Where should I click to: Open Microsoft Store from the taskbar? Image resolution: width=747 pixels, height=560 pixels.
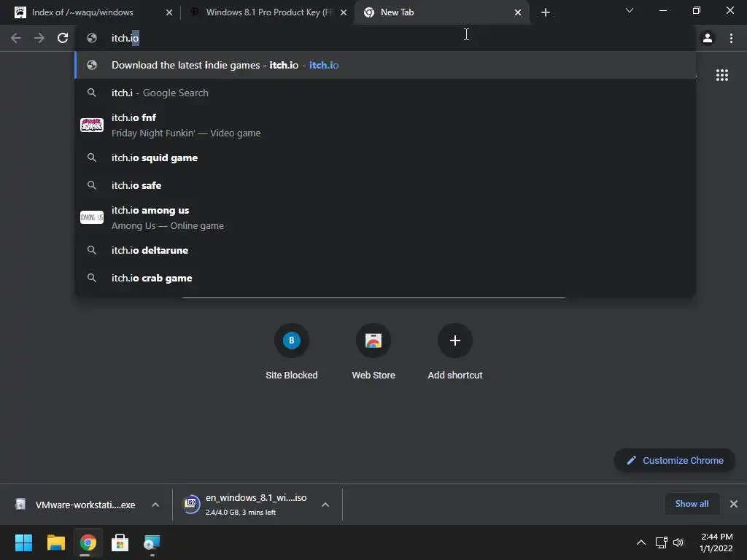[120, 542]
